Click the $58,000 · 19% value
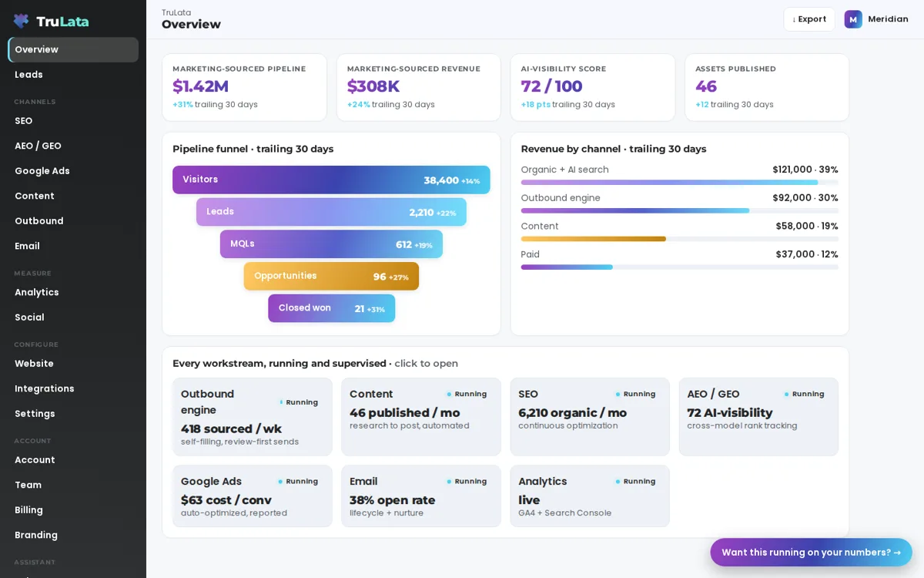The height and width of the screenshot is (578, 924). tap(807, 227)
